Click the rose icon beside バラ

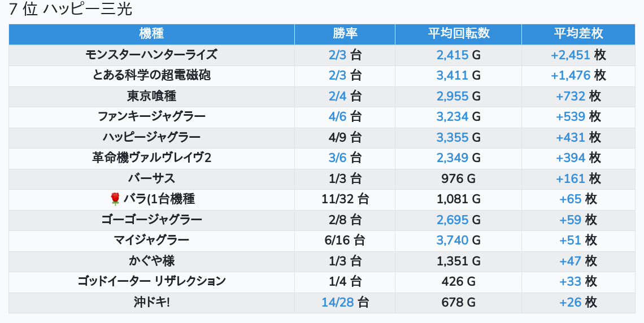115,199
